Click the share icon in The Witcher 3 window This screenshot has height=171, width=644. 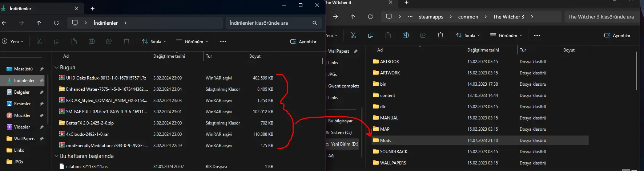(423, 35)
